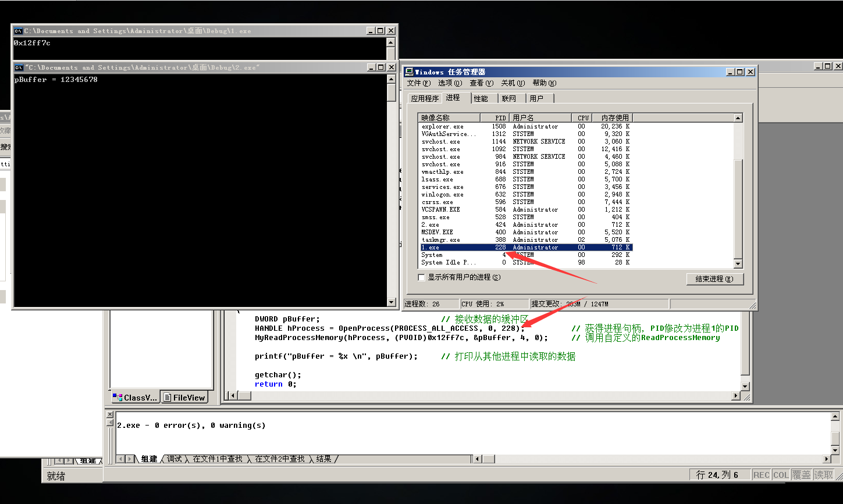The image size is (843, 504).
Task: Click the 1.exe console window icon
Action: click(18, 31)
